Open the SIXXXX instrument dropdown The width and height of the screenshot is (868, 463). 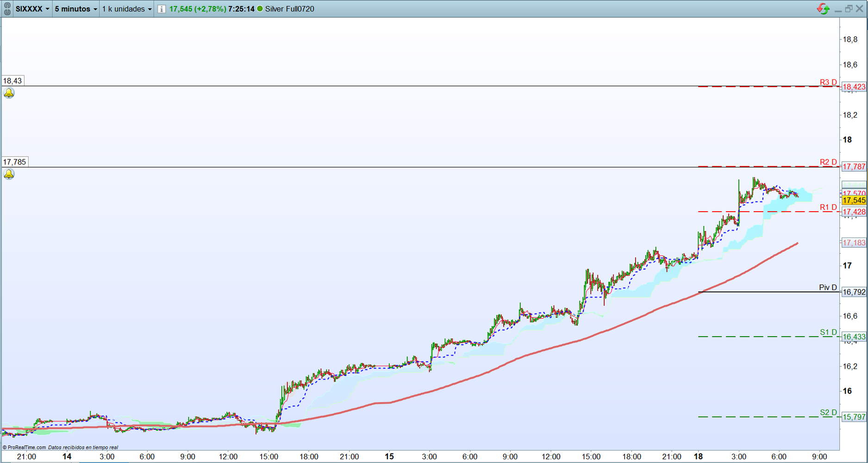[x=32, y=9]
